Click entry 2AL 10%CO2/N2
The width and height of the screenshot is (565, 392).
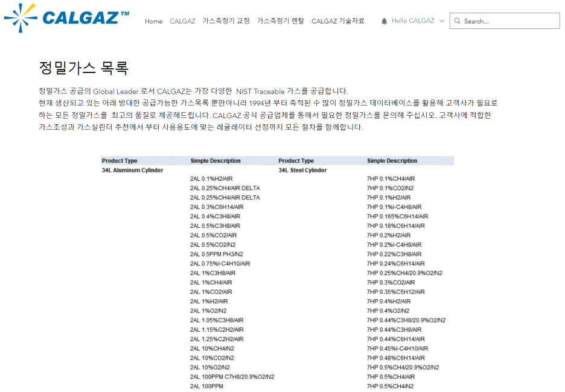coord(212,358)
